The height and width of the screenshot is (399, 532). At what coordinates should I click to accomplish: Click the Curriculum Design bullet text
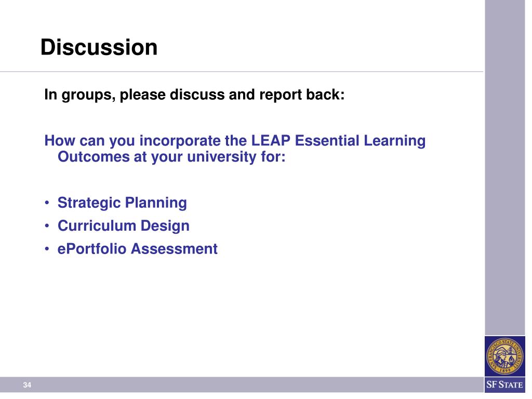tap(124, 226)
